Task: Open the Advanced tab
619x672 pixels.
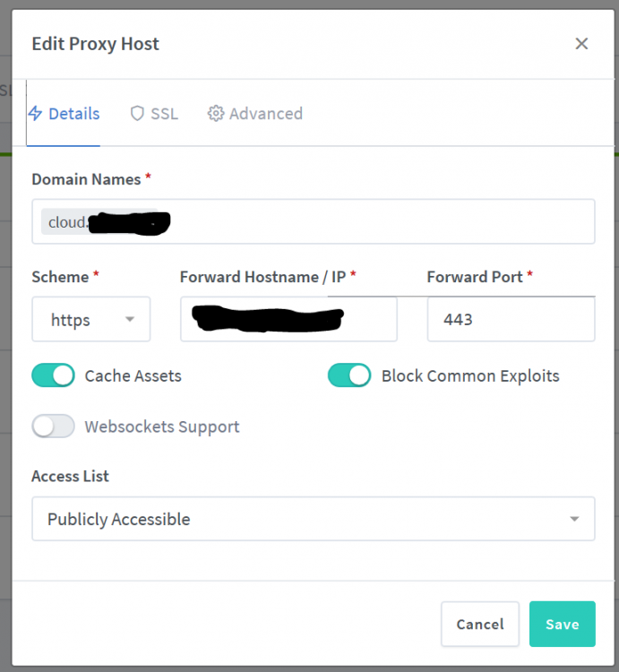Action: pos(255,114)
